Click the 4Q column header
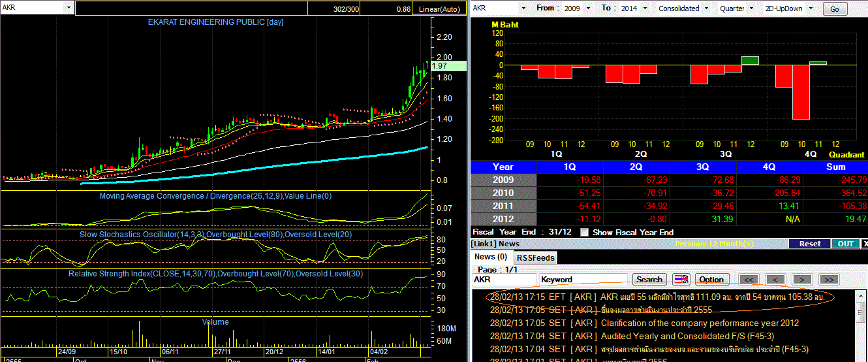Image resolution: width=868 pixels, height=362 pixels. [x=769, y=167]
